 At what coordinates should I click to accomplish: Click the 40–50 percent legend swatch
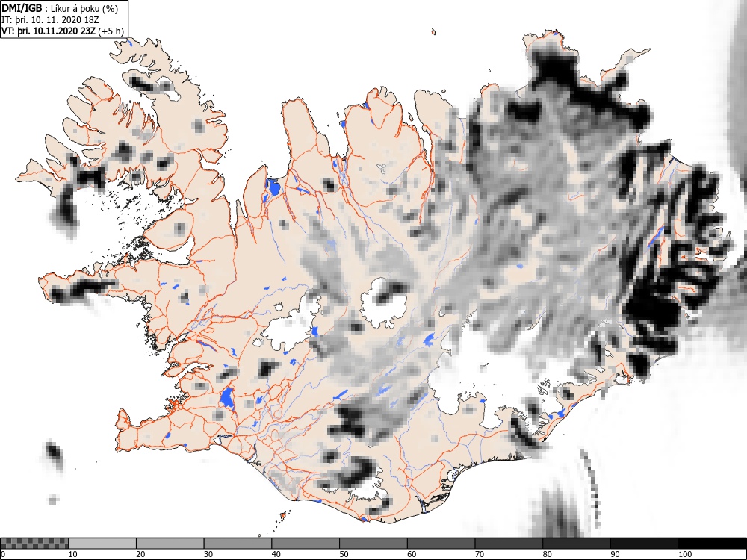(x=306, y=544)
